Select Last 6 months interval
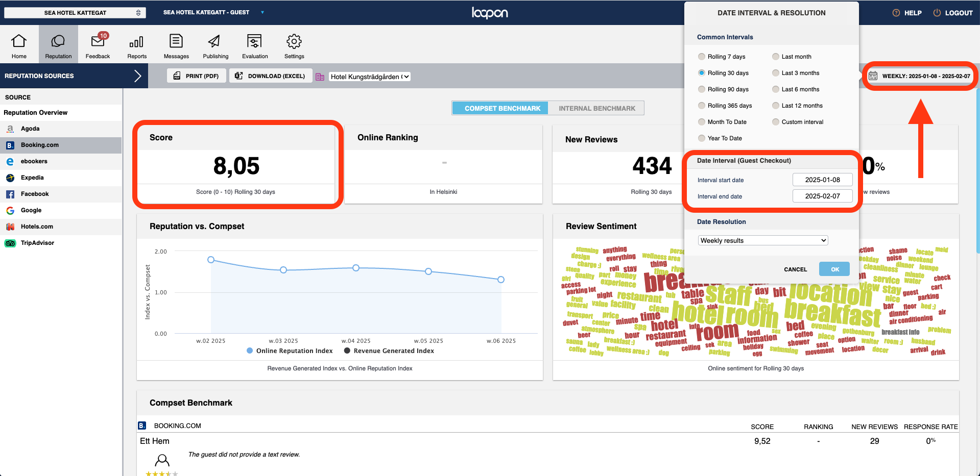Screen dimensions: 980x476 tap(776, 89)
